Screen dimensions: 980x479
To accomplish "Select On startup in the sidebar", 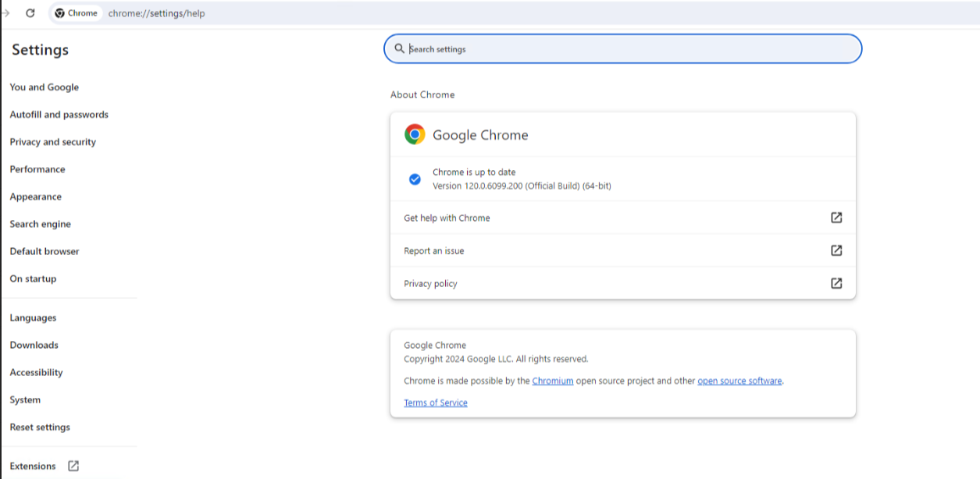I will [x=33, y=279].
